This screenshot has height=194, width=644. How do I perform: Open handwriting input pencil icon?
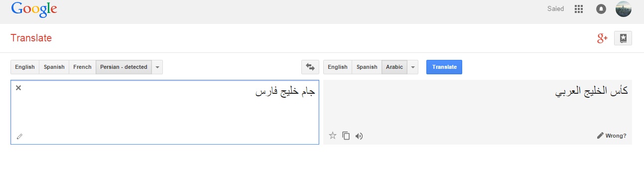click(19, 136)
